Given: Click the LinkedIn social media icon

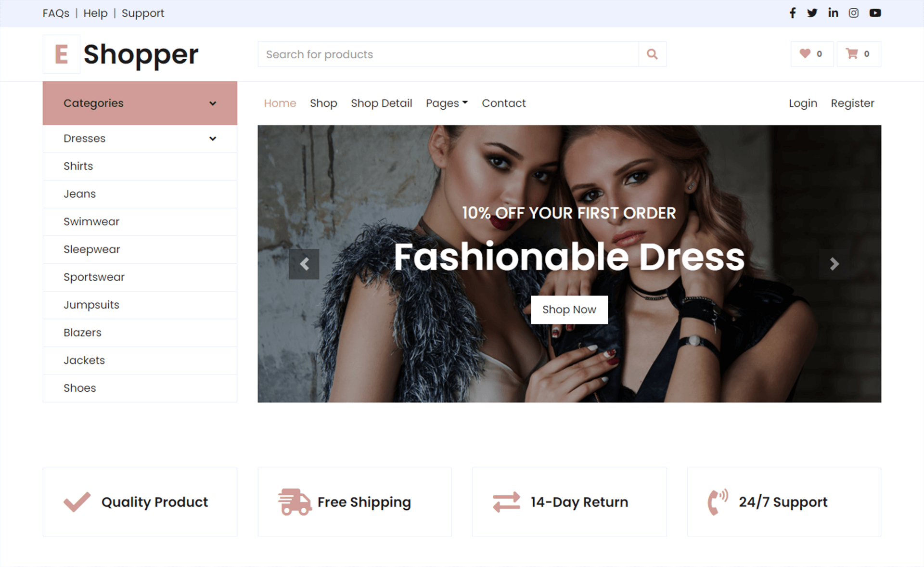Looking at the screenshot, I should (834, 13).
